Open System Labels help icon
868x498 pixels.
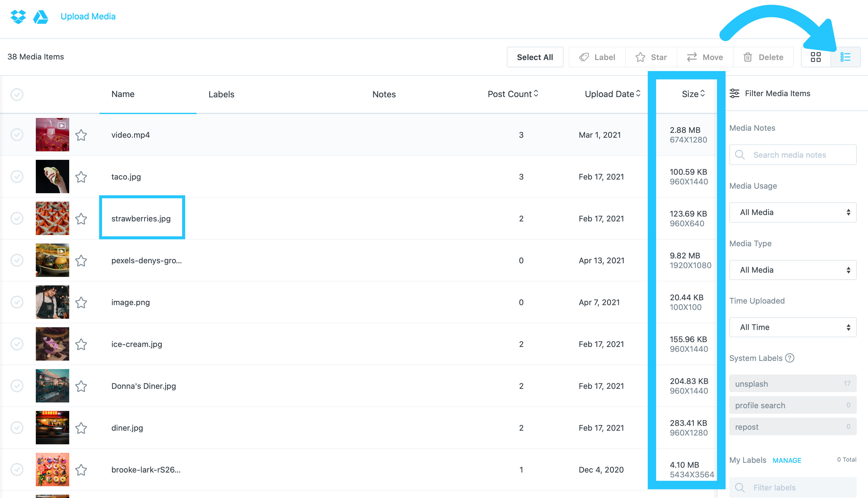[x=789, y=358]
